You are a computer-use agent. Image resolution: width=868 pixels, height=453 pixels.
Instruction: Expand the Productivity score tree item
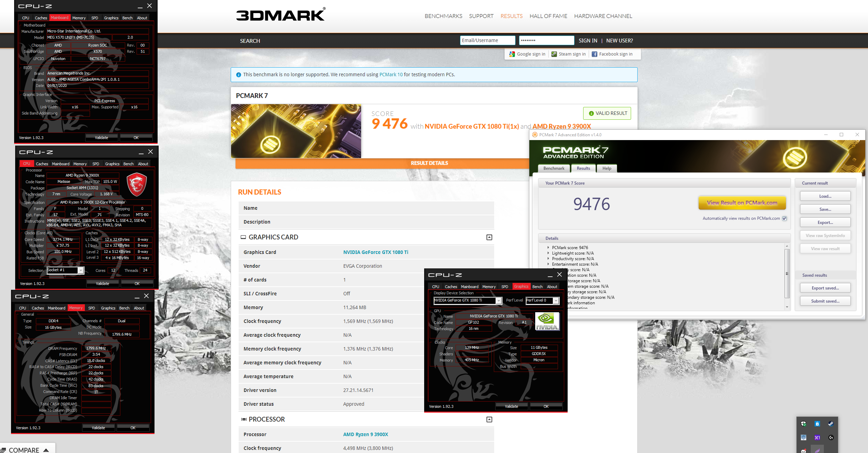(x=548, y=259)
